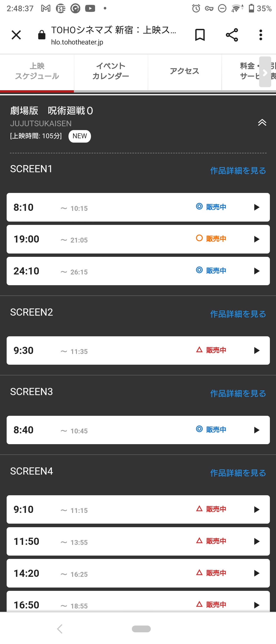Close the browser tab with X icon
The image size is (276, 644).
[x=16, y=35]
